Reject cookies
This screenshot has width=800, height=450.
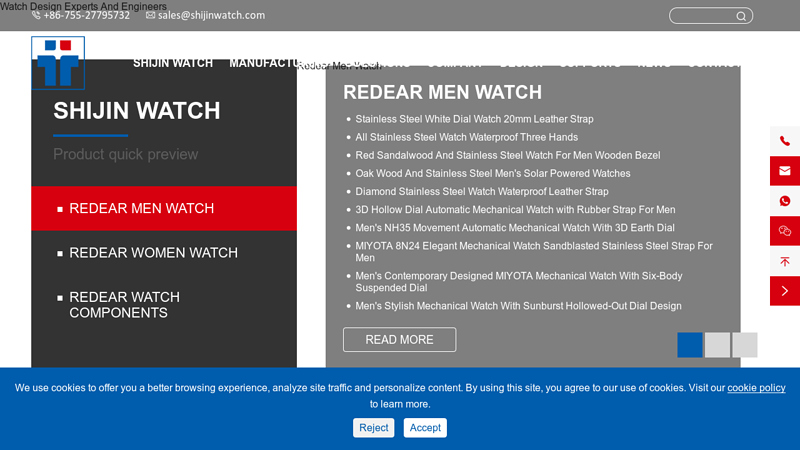[373, 428]
